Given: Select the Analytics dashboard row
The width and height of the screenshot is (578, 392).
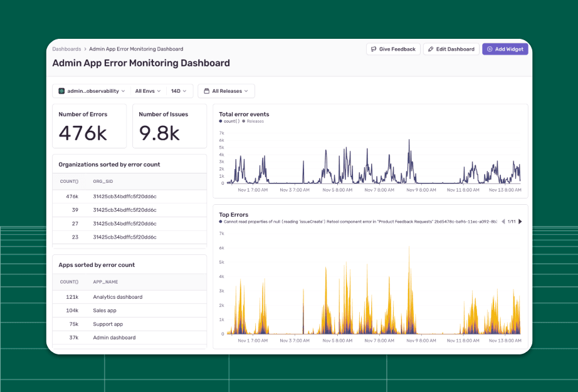Looking at the screenshot, I should pyautogui.click(x=118, y=297).
